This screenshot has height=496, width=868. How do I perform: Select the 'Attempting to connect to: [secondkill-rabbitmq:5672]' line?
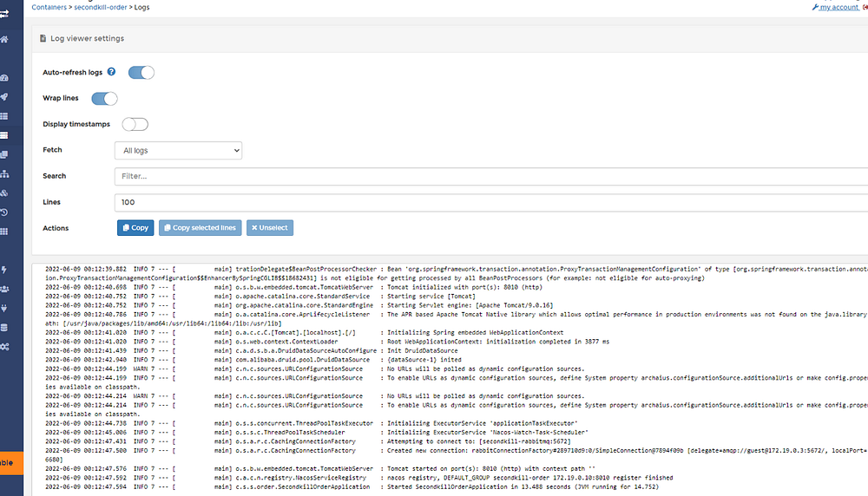click(308, 442)
